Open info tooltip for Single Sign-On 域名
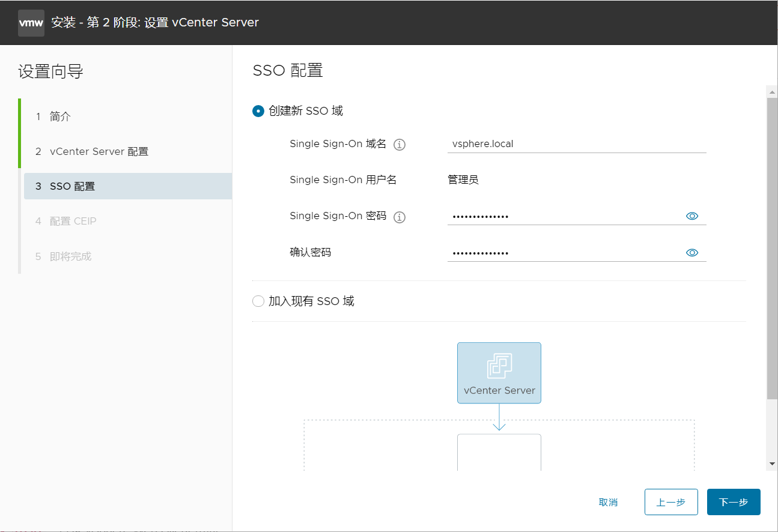 click(x=399, y=144)
